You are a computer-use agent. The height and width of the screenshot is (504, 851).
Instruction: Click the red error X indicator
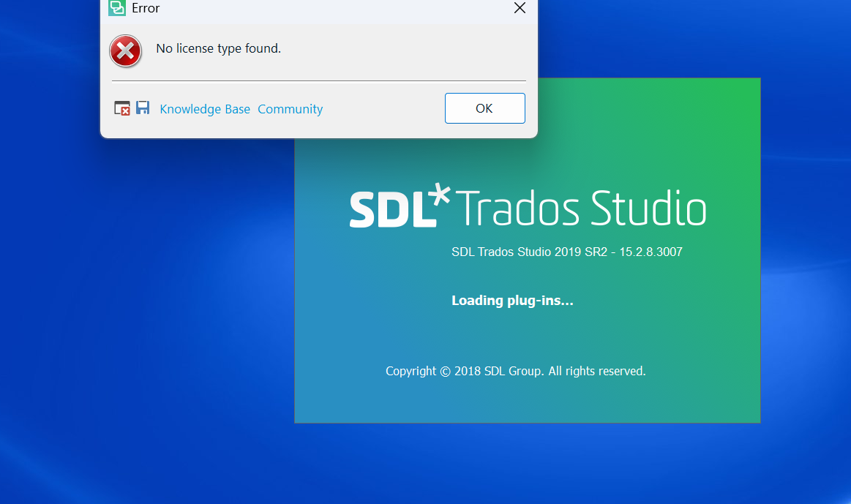coord(125,51)
